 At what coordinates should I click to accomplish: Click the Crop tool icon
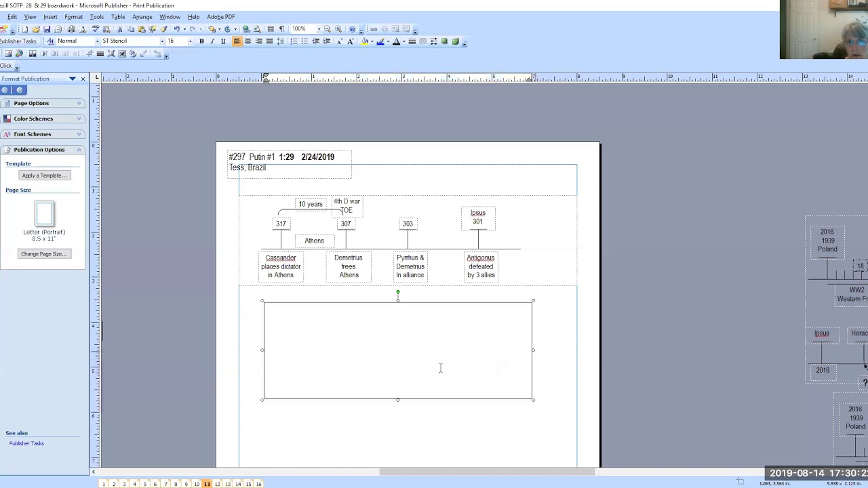tap(89, 54)
